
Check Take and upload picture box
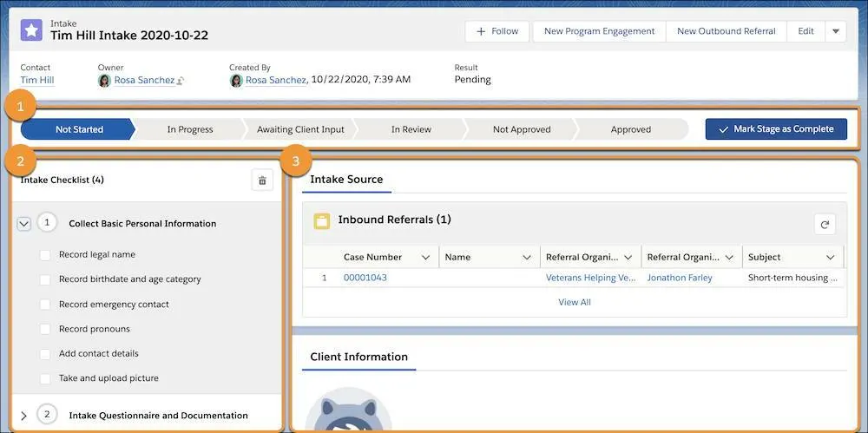pos(45,378)
